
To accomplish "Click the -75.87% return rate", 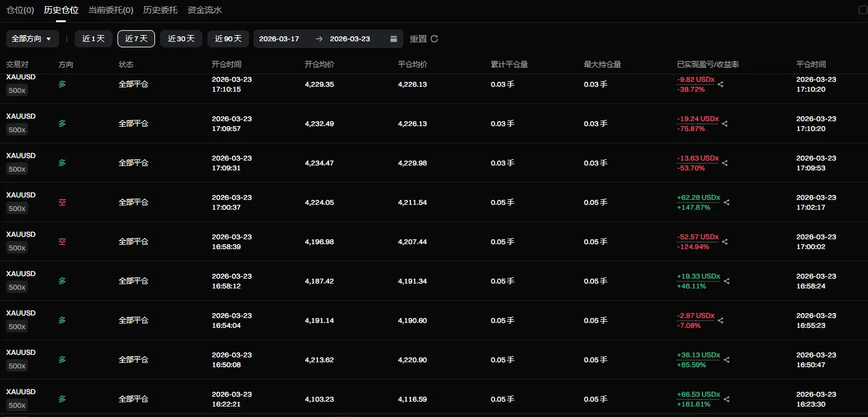I will [691, 129].
